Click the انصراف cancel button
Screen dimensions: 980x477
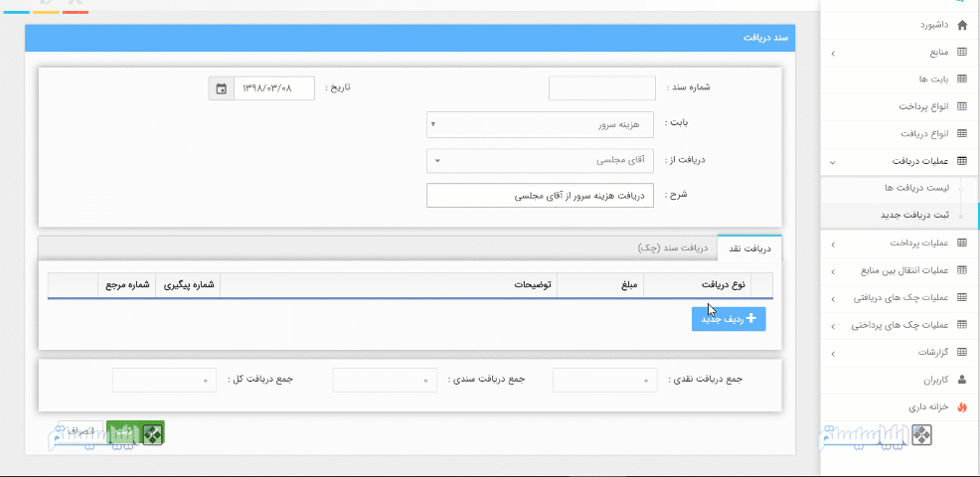click(x=81, y=432)
